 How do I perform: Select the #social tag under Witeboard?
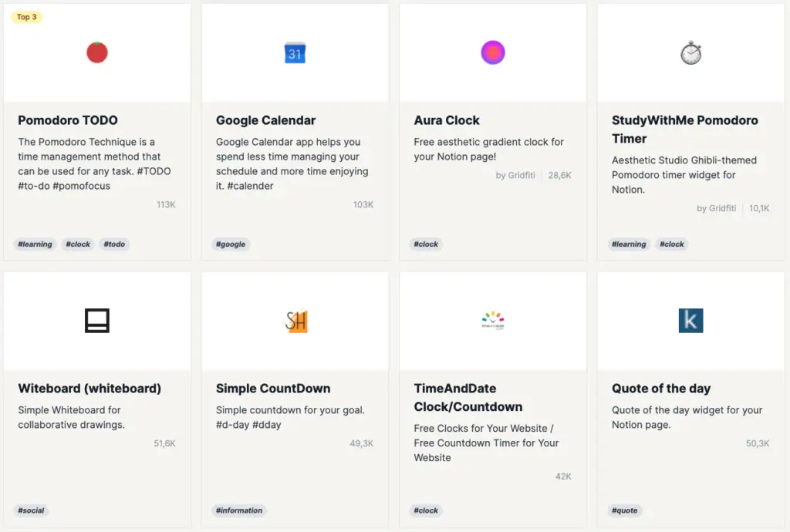pos(31,510)
